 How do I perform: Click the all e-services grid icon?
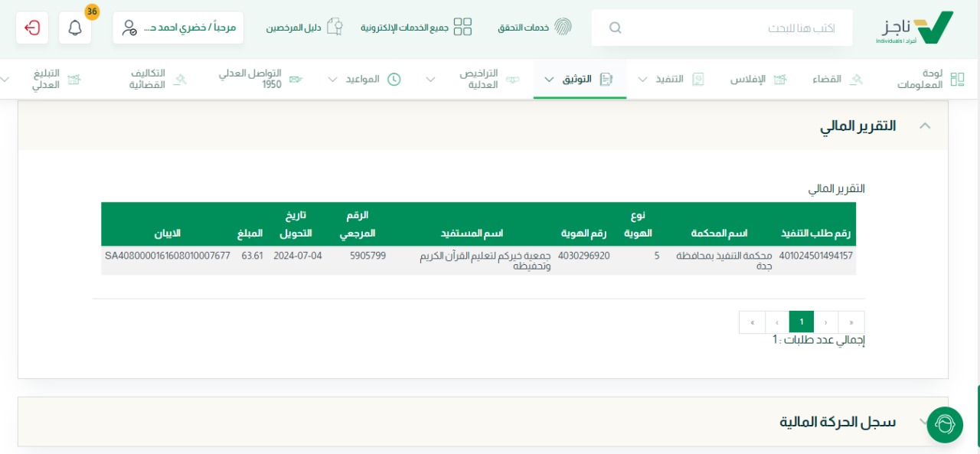pyautogui.click(x=462, y=28)
